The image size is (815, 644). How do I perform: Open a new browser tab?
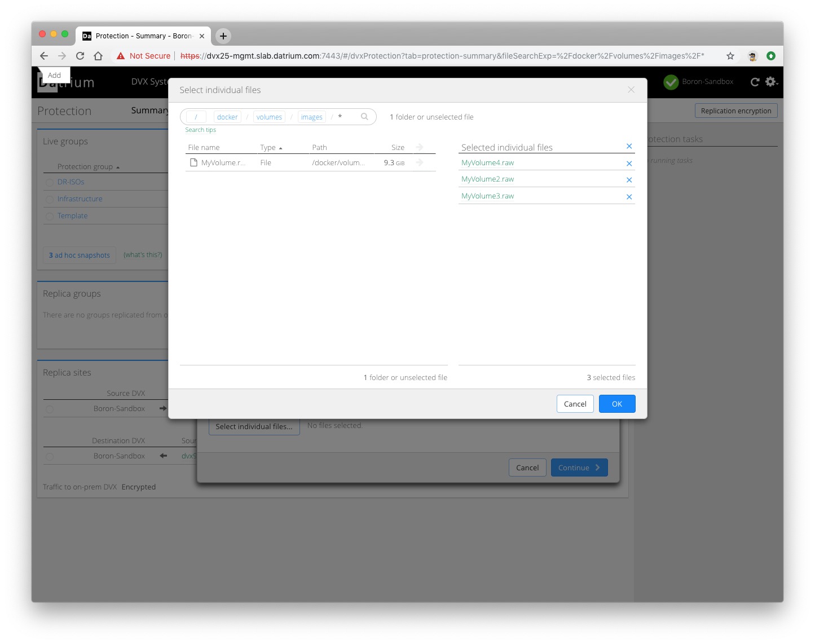click(x=223, y=36)
